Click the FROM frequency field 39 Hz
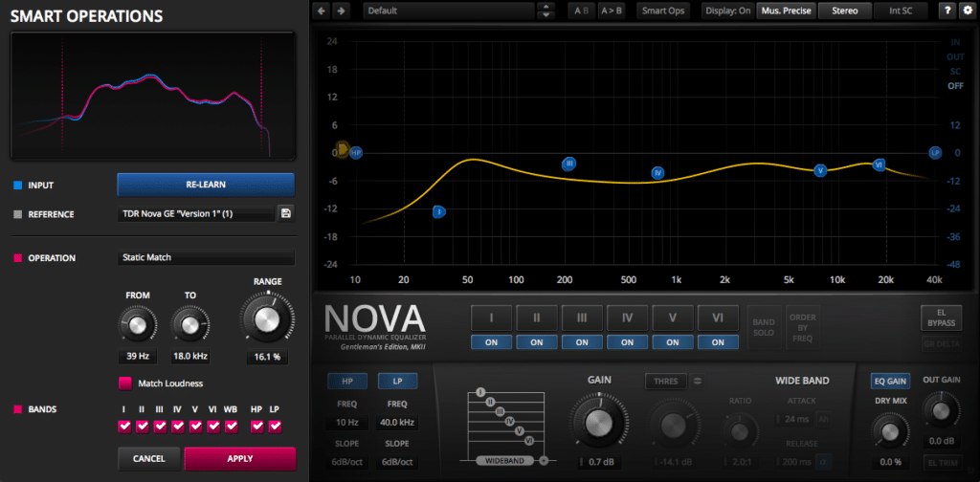This screenshot has height=482, width=980. point(138,357)
